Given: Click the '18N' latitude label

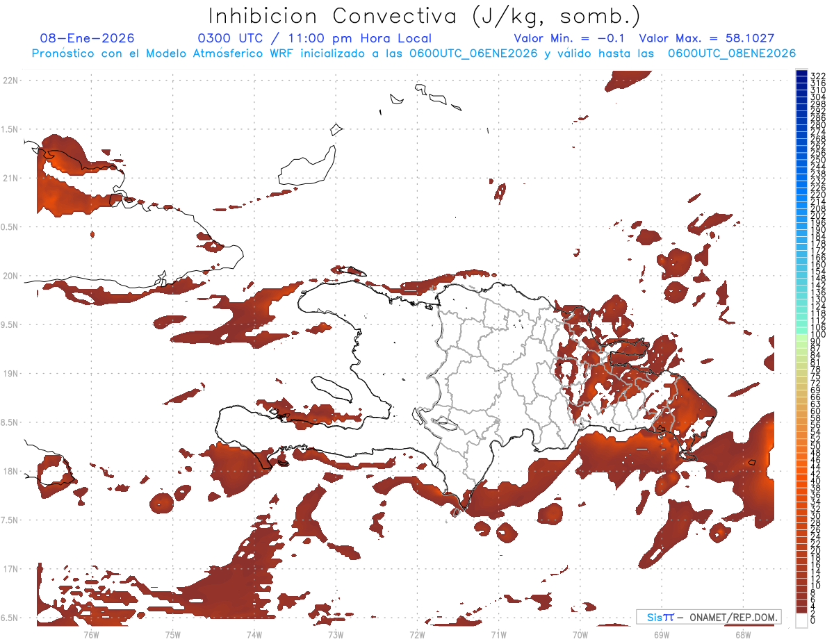Looking at the screenshot, I should point(10,472).
